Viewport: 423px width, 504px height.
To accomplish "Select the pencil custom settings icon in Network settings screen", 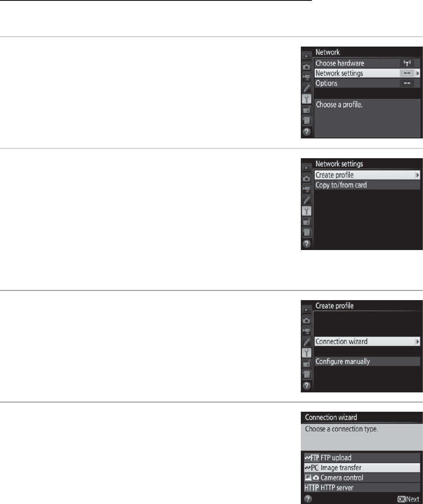I will pyautogui.click(x=306, y=200).
